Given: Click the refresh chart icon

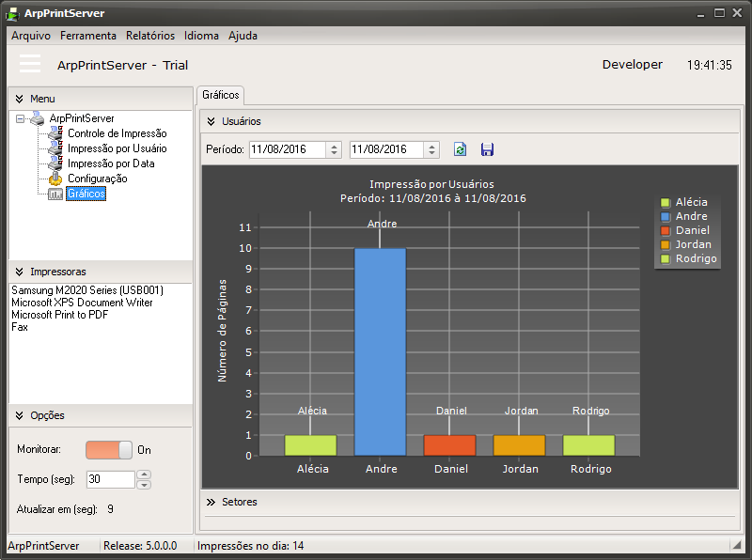Looking at the screenshot, I should (x=460, y=149).
